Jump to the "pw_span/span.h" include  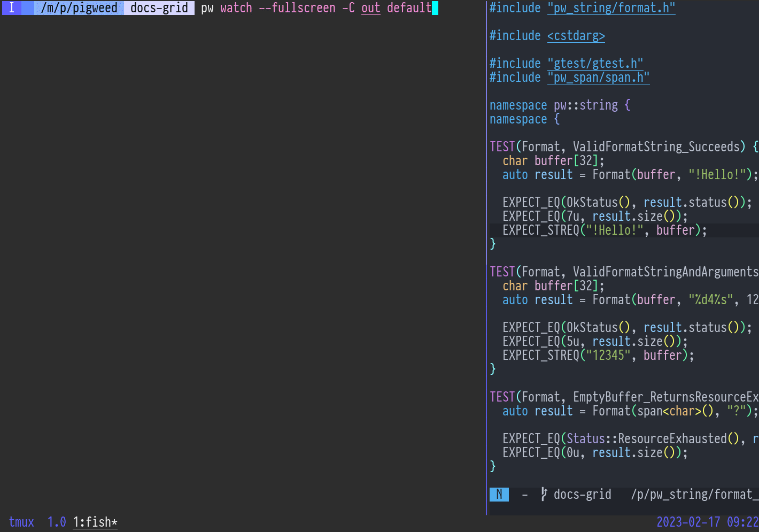point(598,78)
